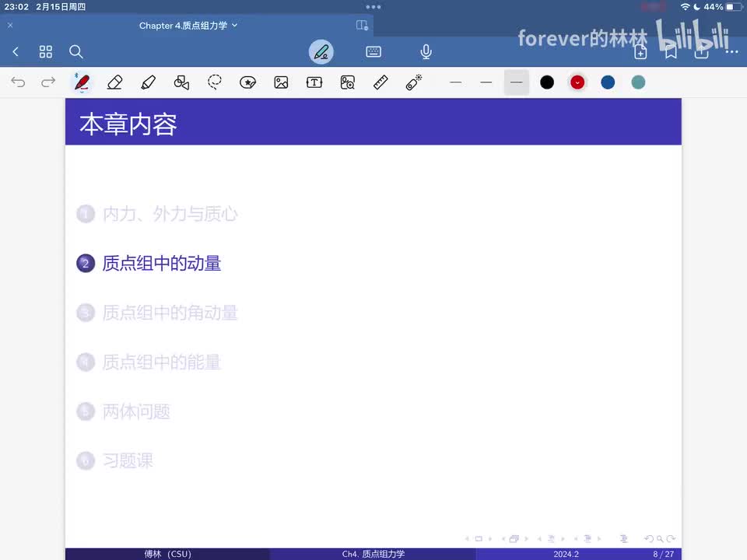Choose the medium stroke width
This screenshot has width=747, height=560.
pos(486,82)
